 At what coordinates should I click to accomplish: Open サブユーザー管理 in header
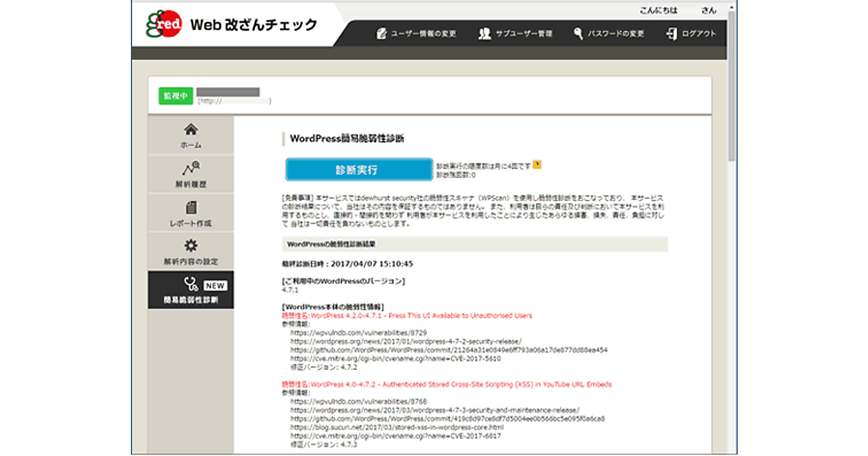click(515, 34)
